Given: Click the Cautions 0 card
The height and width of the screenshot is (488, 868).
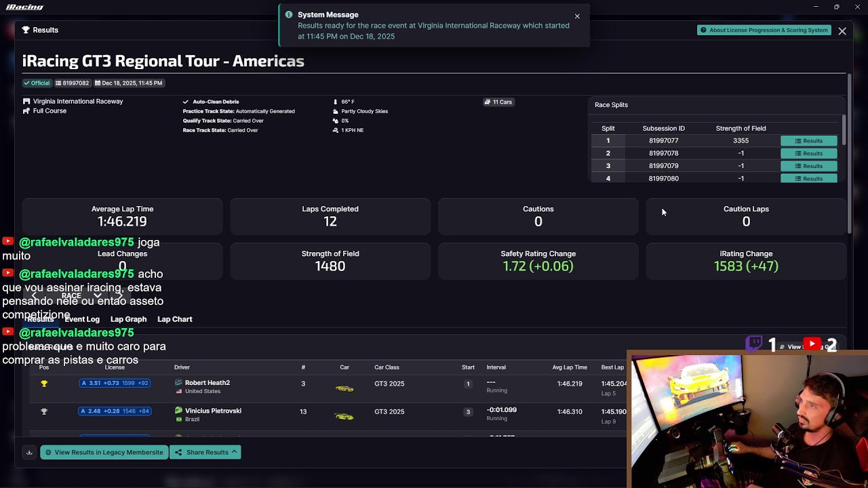Looking at the screenshot, I should click(538, 216).
